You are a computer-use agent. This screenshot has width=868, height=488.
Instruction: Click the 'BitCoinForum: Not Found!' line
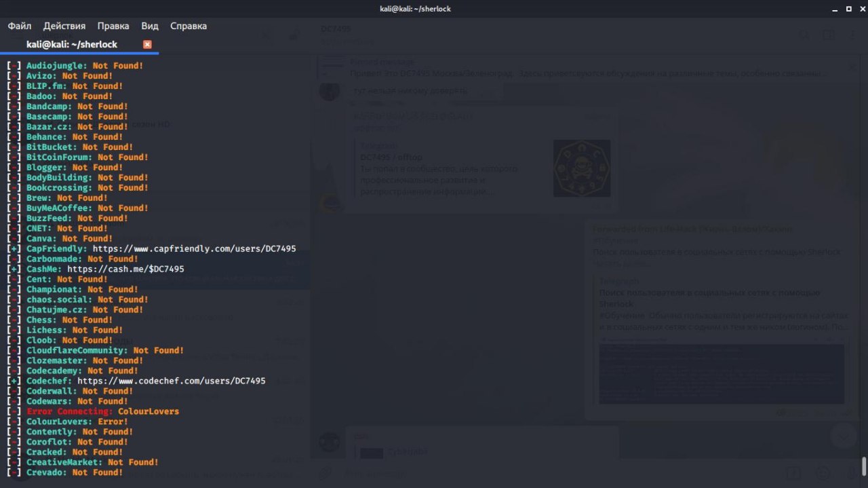(x=78, y=157)
